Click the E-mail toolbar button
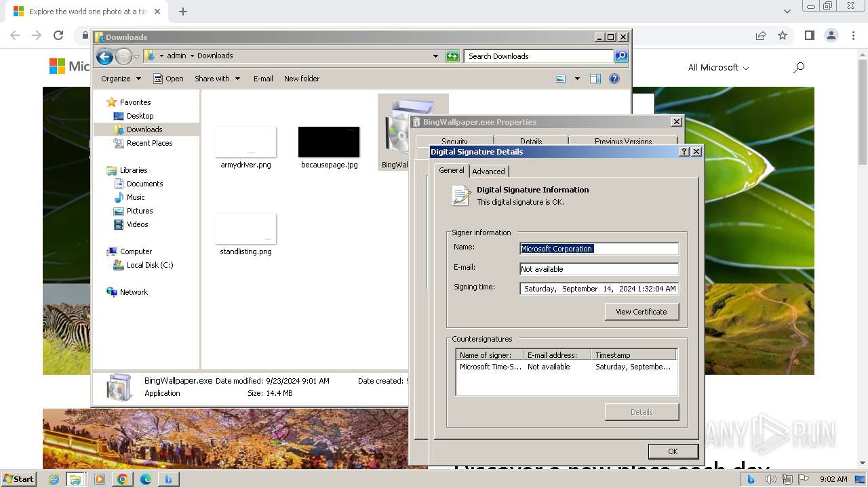 [263, 79]
